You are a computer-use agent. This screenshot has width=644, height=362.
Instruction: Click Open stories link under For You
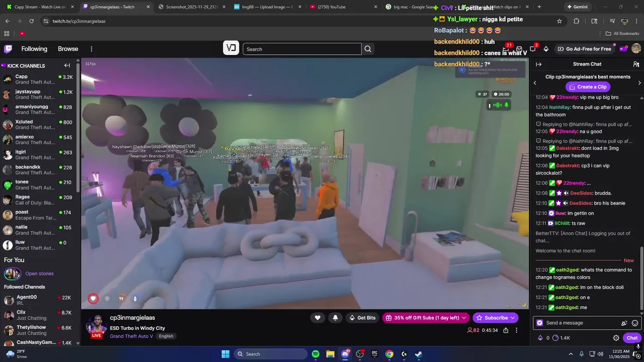tap(39, 274)
